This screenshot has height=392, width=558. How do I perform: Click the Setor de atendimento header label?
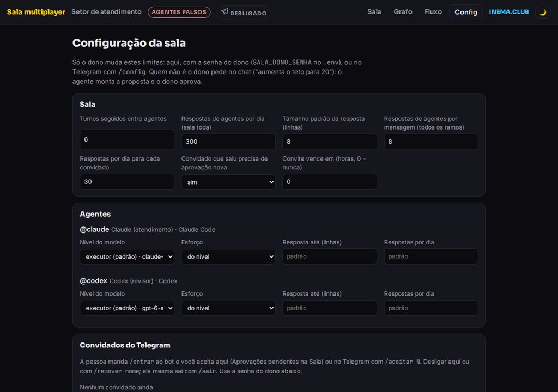click(106, 12)
